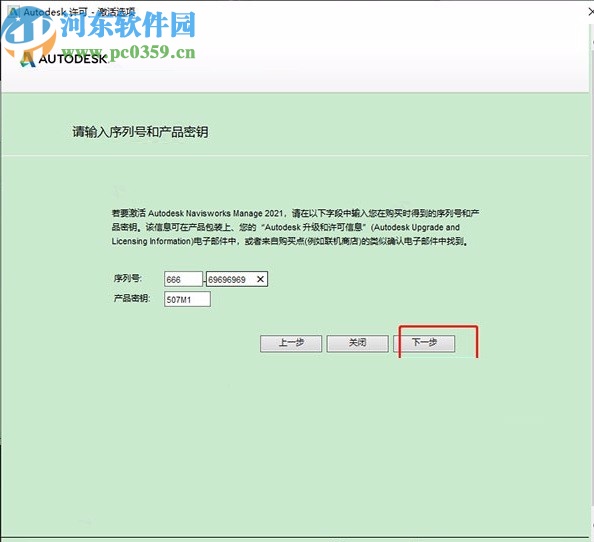Image resolution: width=594 pixels, height=542 pixels.
Task: Click the instructions paragraph mentioning Navisworks Manage 2021
Action: click(x=295, y=227)
